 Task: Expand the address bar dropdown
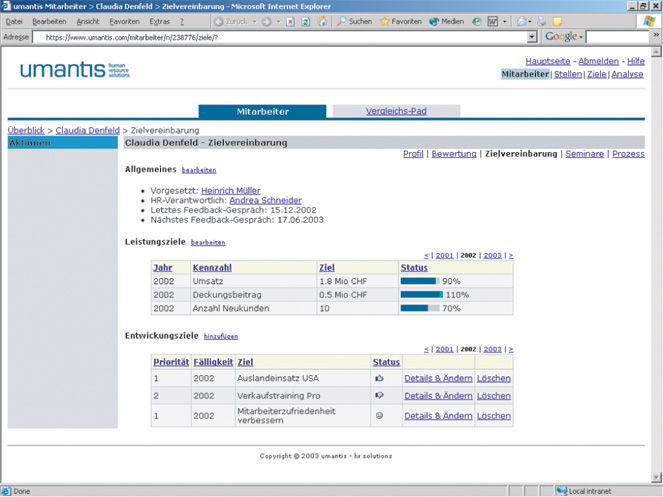tap(532, 37)
